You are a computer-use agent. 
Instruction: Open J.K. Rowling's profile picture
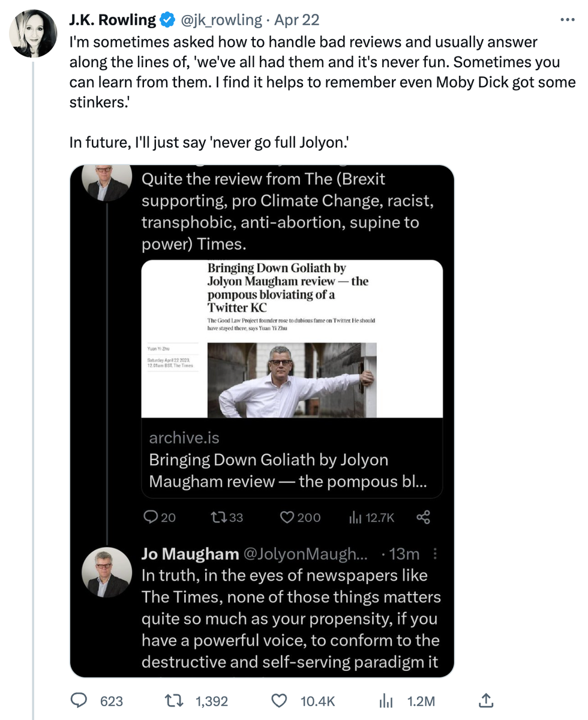[34, 31]
